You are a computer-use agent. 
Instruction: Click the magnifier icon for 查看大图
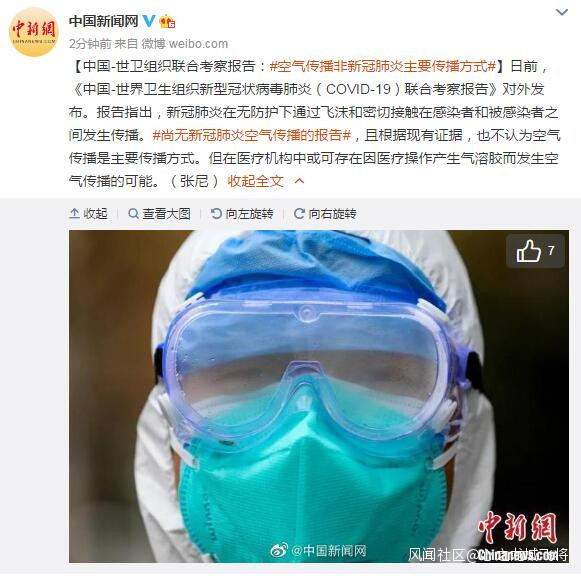(x=133, y=214)
